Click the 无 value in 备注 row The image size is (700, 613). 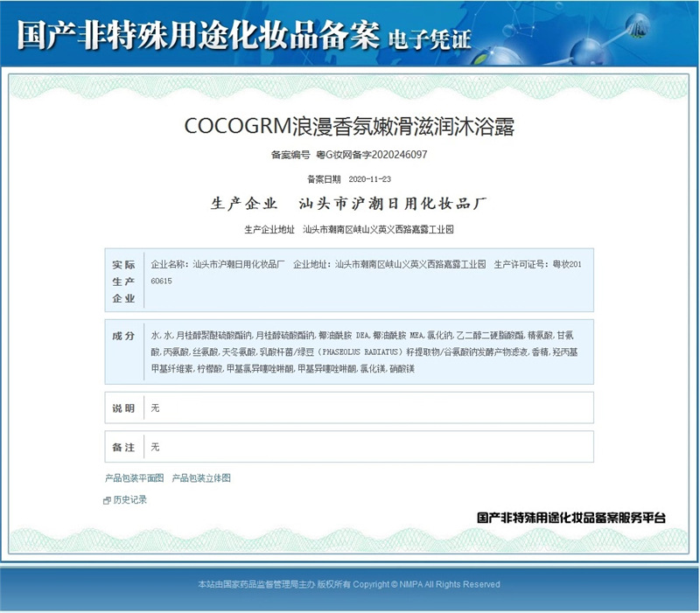point(155,447)
